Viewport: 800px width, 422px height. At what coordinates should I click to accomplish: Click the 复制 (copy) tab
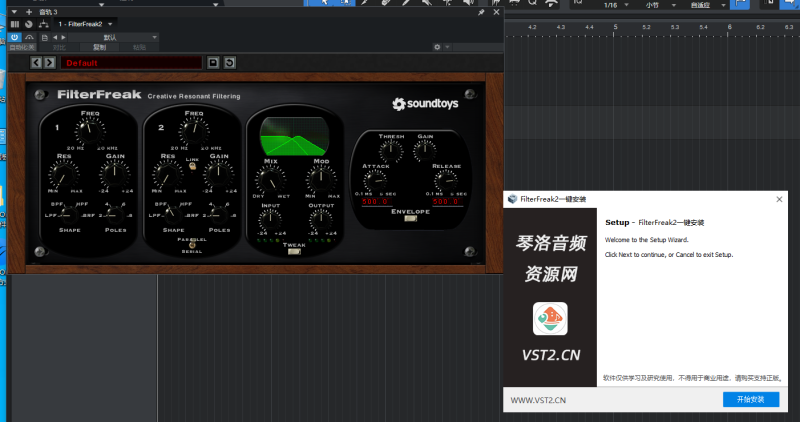pyautogui.click(x=98, y=47)
